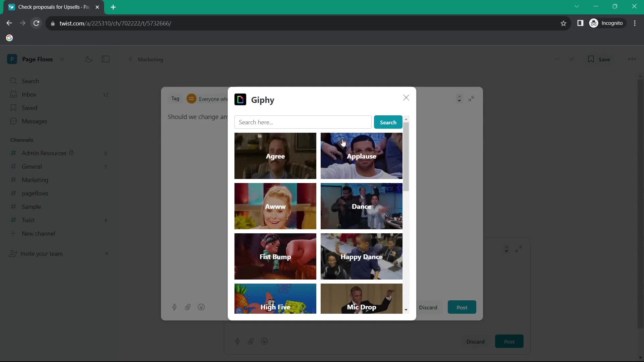Scroll down the Giphy GIF list
The height and width of the screenshot is (362, 644).
(x=406, y=310)
